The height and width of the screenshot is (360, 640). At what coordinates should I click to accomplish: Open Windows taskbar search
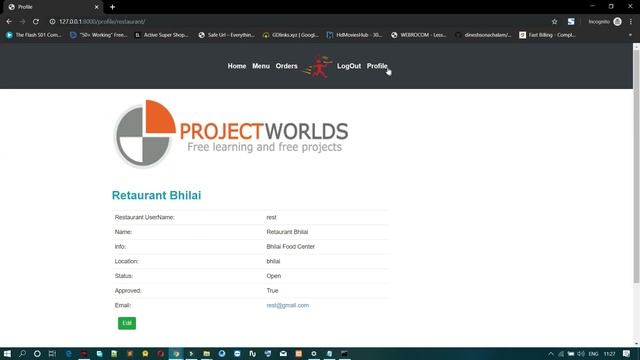22,353
